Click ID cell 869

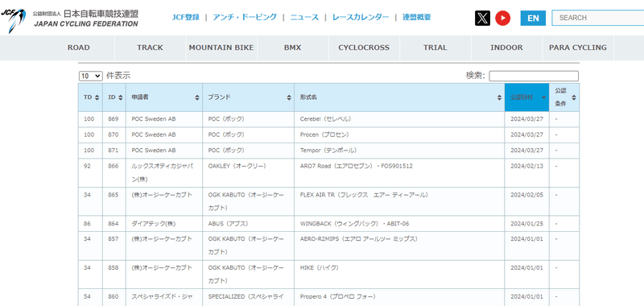[x=114, y=119]
